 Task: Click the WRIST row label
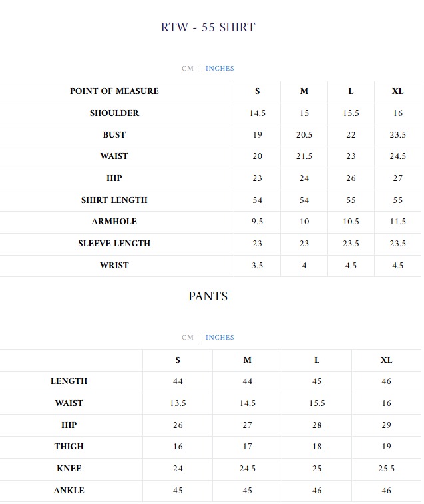pyautogui.click(x=114, y=266)
